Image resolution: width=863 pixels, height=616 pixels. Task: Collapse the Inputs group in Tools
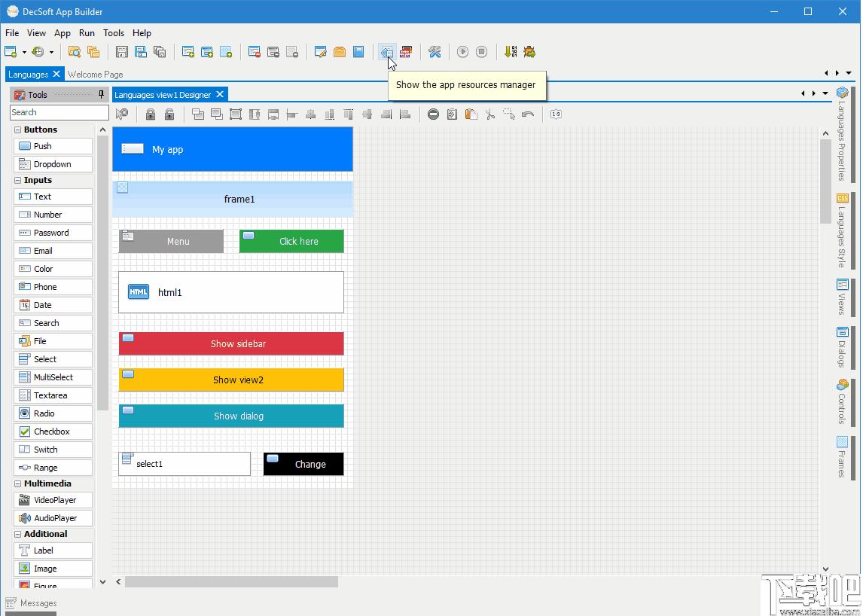click(17, 181)
